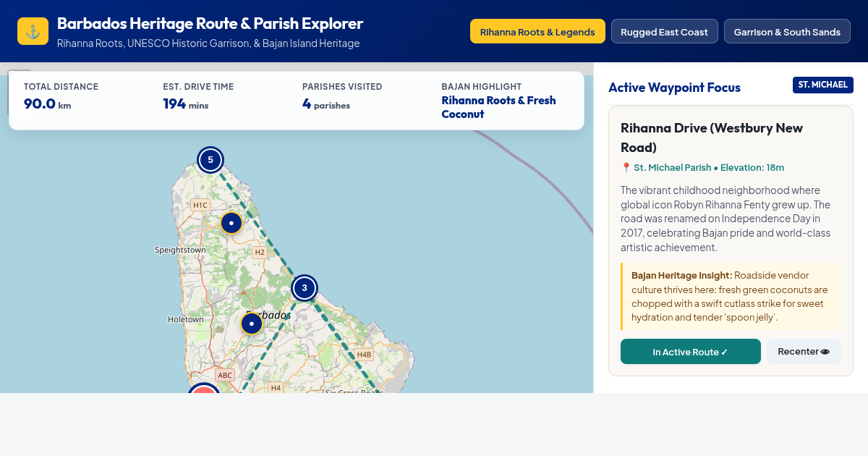
Task: Click the dot marker near Speightstown
Action: point(231,223)
